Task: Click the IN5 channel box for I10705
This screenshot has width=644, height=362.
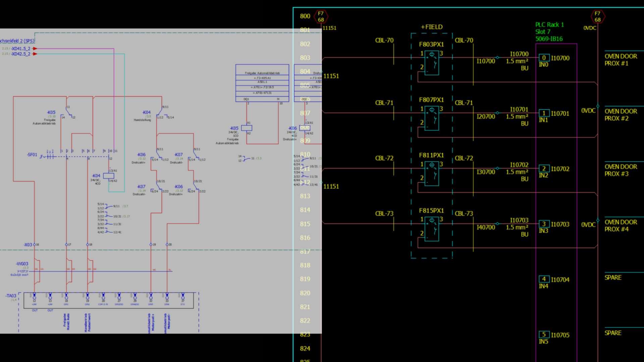Action: 544,335
